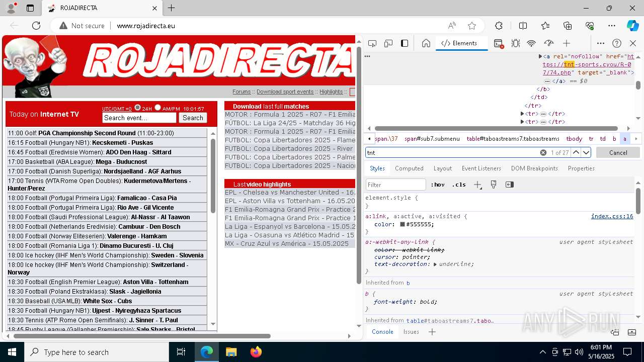Open the DevTools Welcome home icon

[x=426, y=43]
